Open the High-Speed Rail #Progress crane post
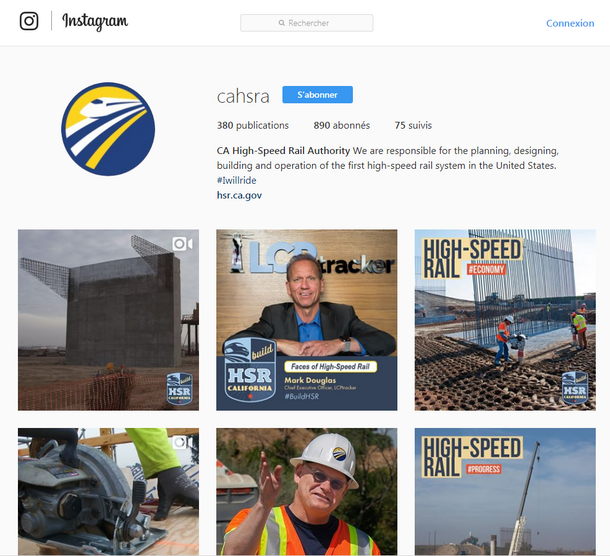This screenshot has height=556, width=610. pyautogui.click(x=505, y=491)
